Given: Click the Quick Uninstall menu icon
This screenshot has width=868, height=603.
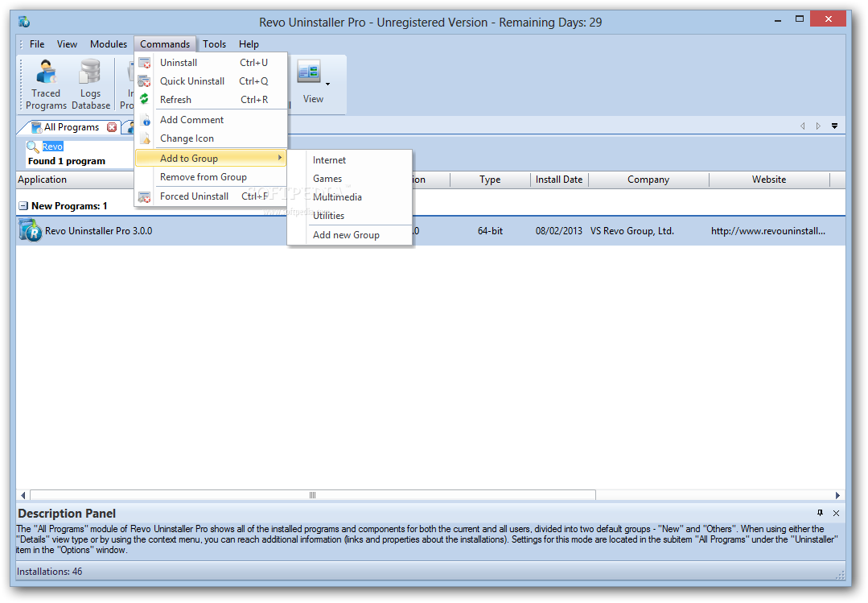Looking at the screenshot, I should pos(145,81).
